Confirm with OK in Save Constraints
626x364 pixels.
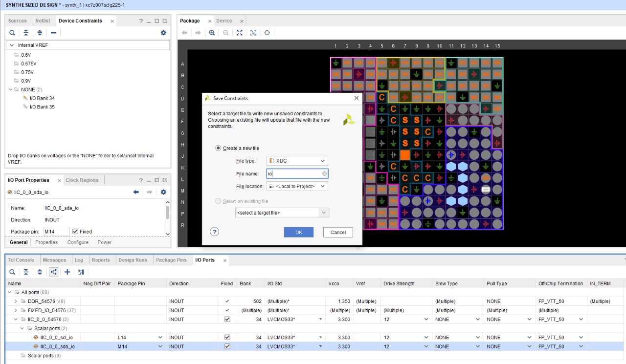coord(299,232)
